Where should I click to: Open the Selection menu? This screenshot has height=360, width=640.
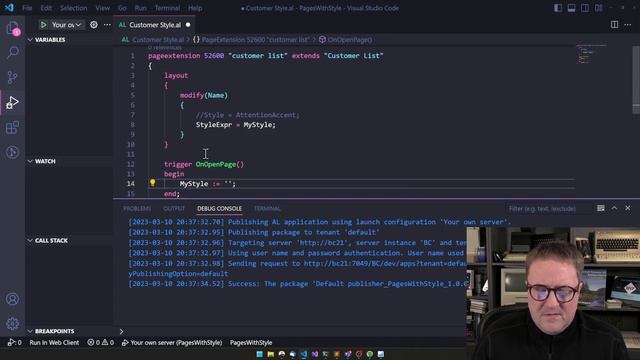73,8
